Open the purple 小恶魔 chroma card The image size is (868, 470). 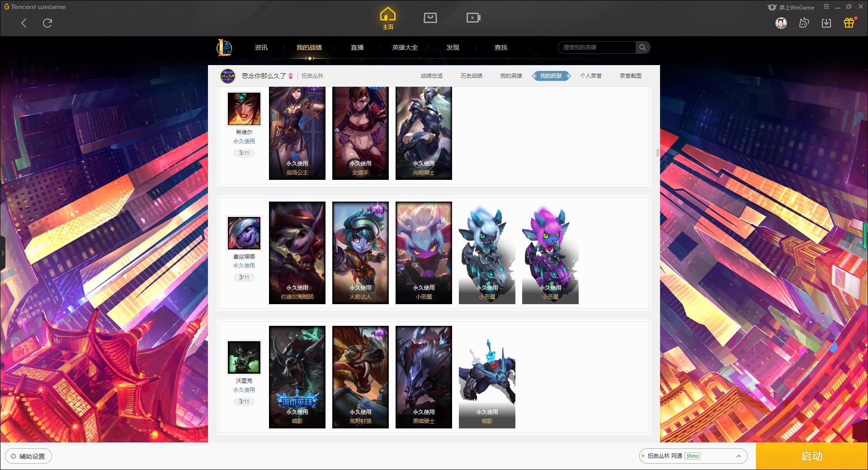click(550, 253)
